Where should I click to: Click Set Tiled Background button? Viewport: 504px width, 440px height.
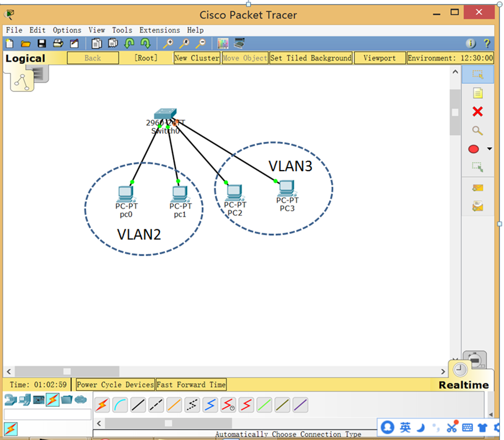(311, 58)
